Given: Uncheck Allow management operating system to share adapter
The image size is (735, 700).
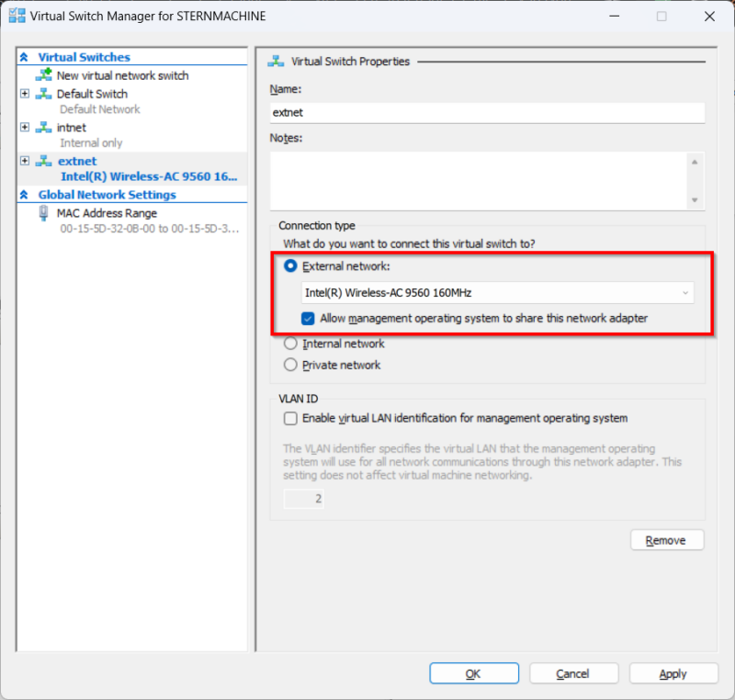Looking at the screenshot, I should 308,319.
